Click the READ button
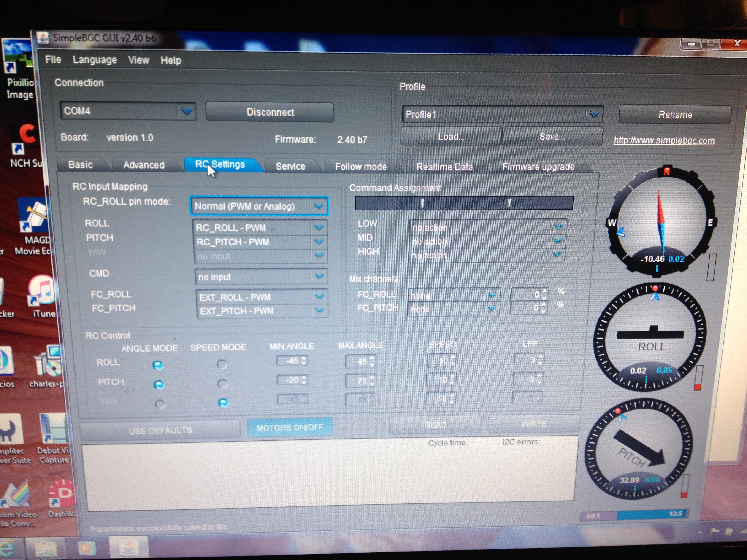 (435, 425)
